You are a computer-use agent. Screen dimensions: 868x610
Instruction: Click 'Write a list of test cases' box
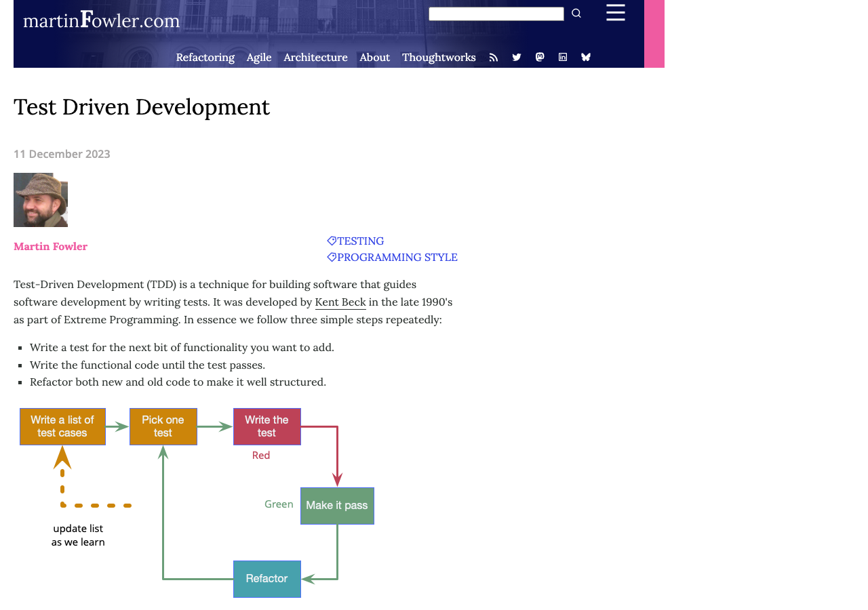(x=62, y=426)
